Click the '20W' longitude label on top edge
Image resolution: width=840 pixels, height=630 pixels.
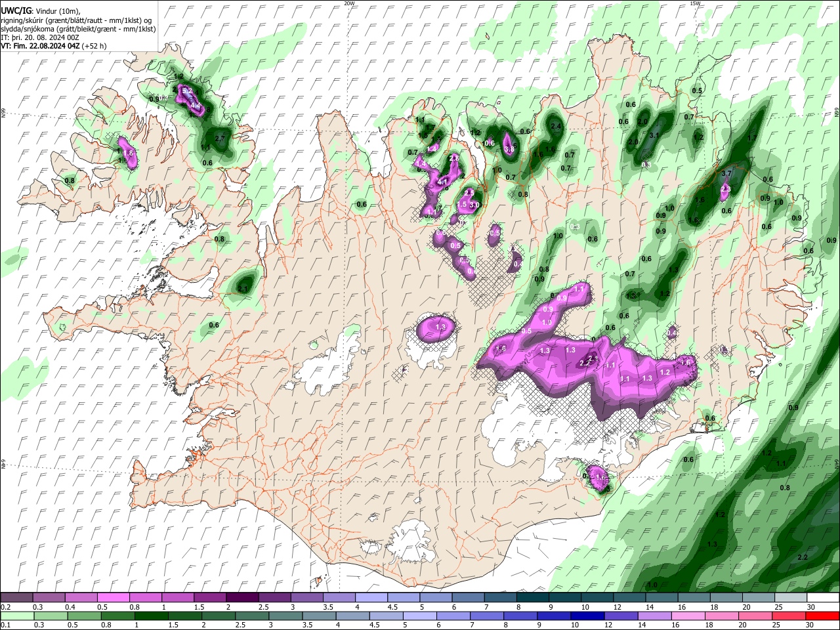pos(350,3)
